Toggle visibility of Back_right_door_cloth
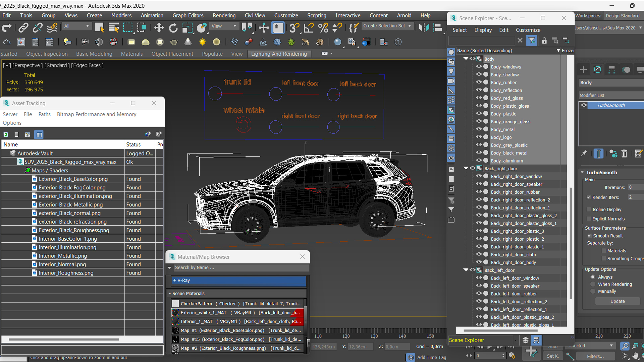 (479, 254)
